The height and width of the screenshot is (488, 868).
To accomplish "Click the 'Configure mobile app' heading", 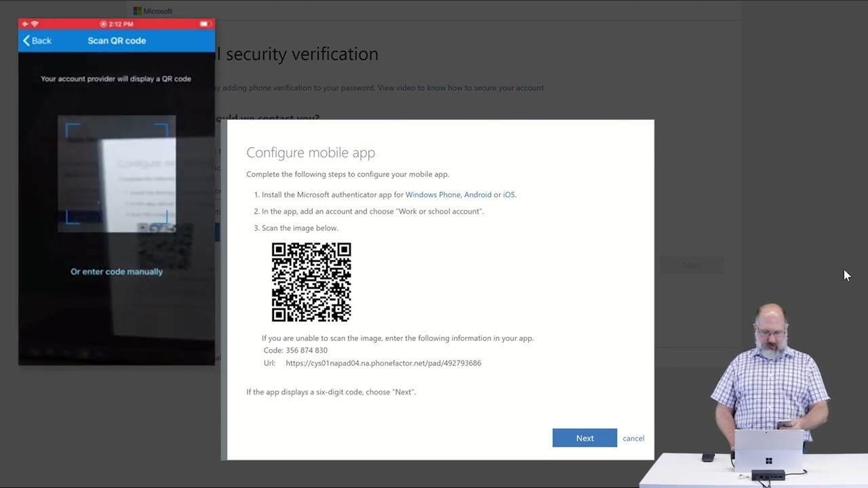I will (311, 152).
